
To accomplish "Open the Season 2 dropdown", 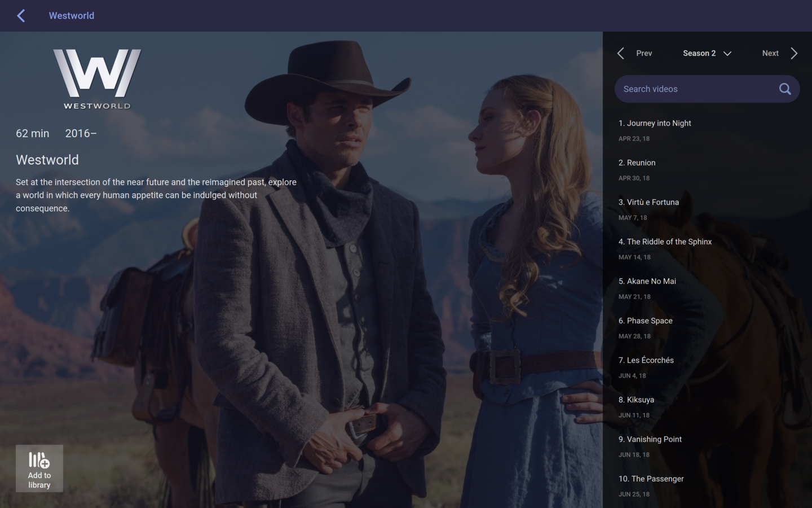I will [x=707, y=53].
